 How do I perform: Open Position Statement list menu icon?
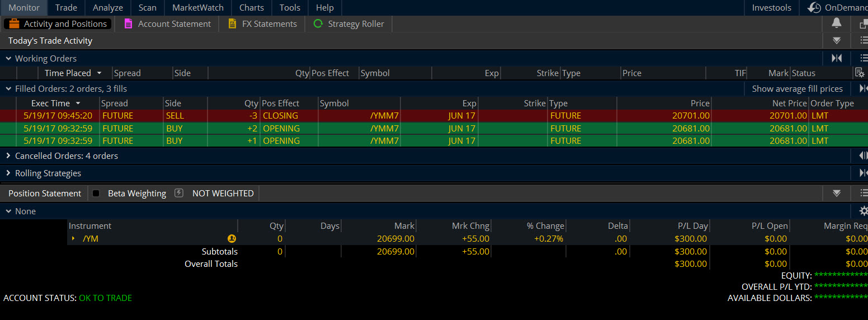click(864, 193)
